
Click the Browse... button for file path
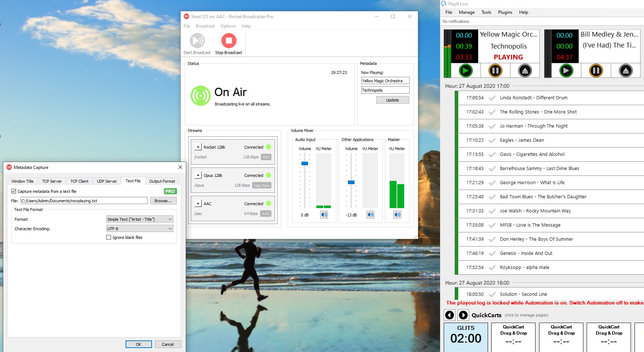(x=163, y=201)
